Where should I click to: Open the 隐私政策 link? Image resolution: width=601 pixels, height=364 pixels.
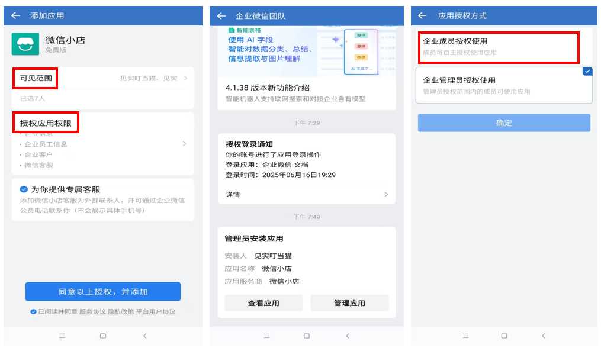121,311
